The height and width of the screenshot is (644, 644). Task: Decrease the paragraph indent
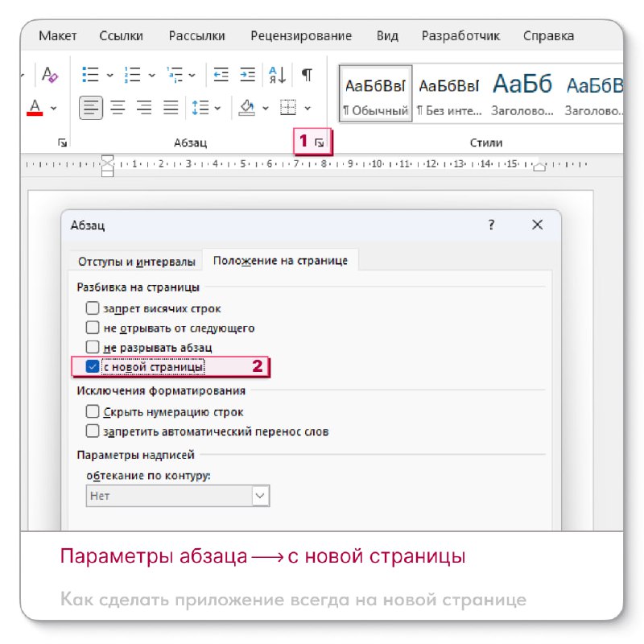tap(221, 76)
